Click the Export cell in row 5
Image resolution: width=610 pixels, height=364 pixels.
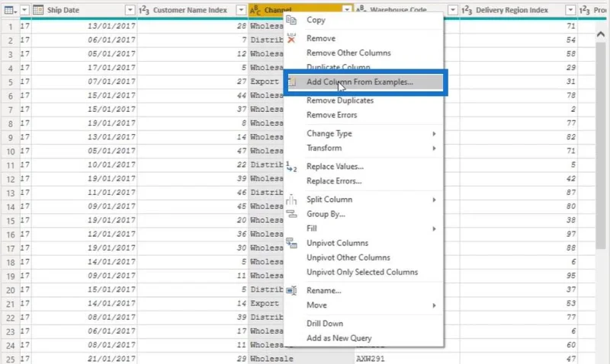(x=266, y=81)
